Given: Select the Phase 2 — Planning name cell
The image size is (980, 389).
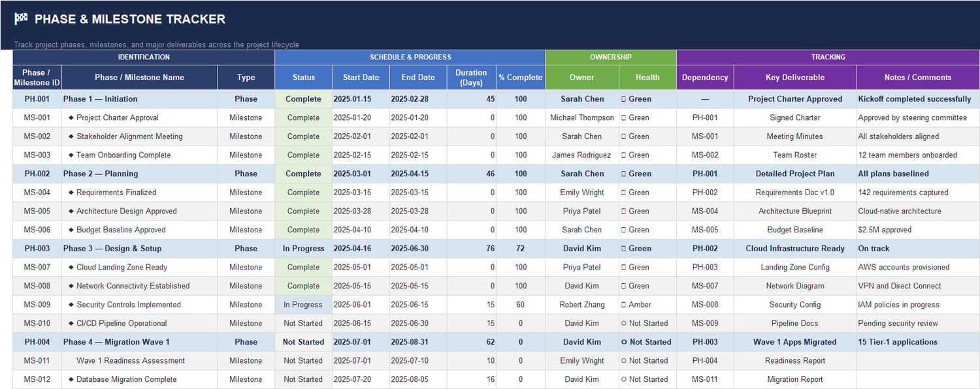Looking at the screenshot, I should 139,174.
